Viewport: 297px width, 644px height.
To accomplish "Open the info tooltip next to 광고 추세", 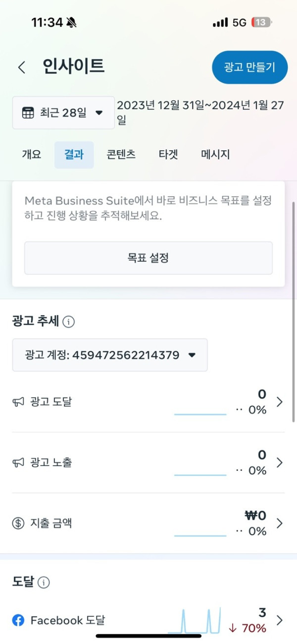I will (69, 322).
